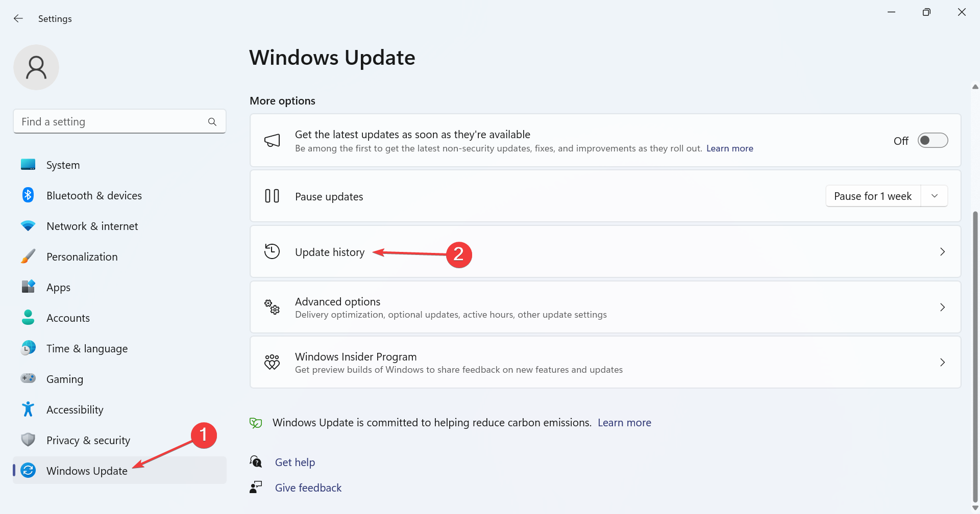
Task: Click the user profile avatar icon
Action: coord(36,67)
